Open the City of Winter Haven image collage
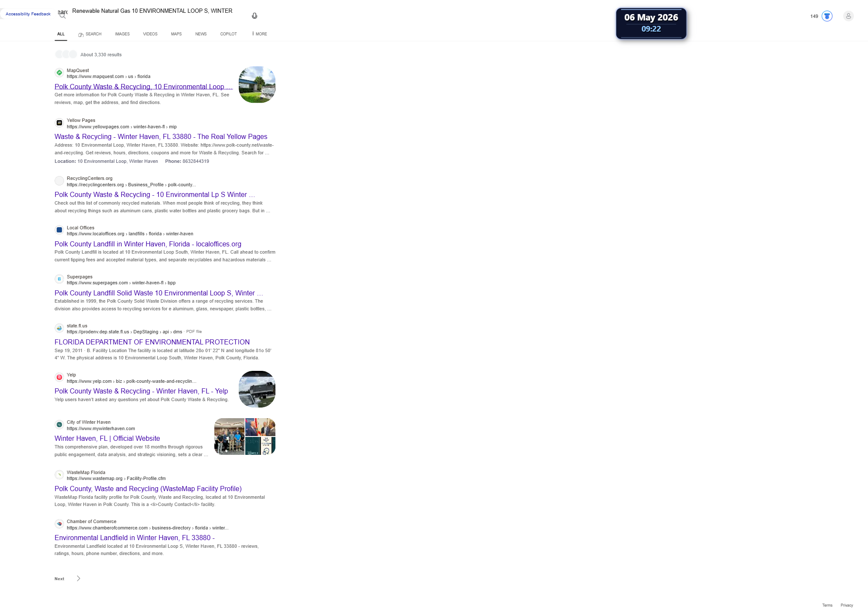 [x=245, y=437]
